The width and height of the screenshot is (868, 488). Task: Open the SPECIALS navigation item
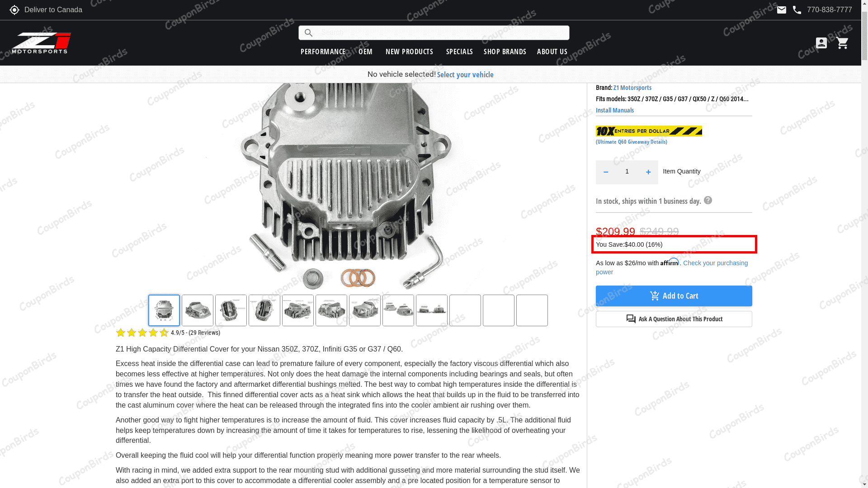point(459,52)
